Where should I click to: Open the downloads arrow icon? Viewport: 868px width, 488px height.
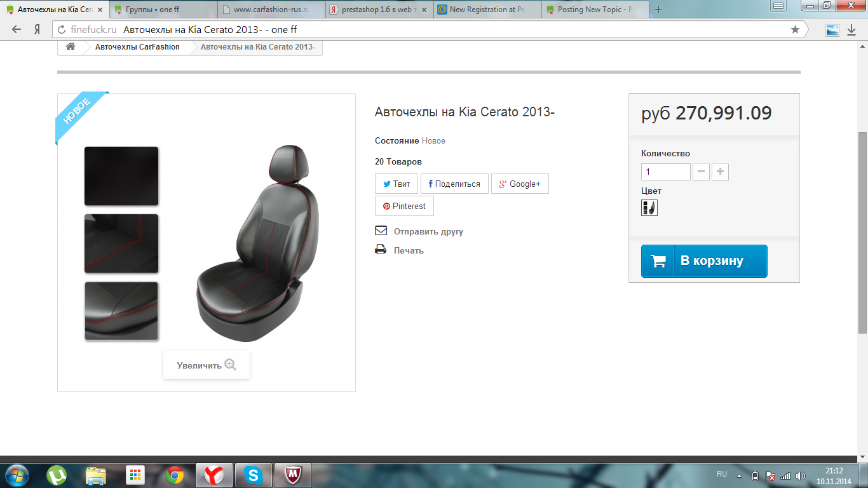pyautogui.click(x=851, y=30)
